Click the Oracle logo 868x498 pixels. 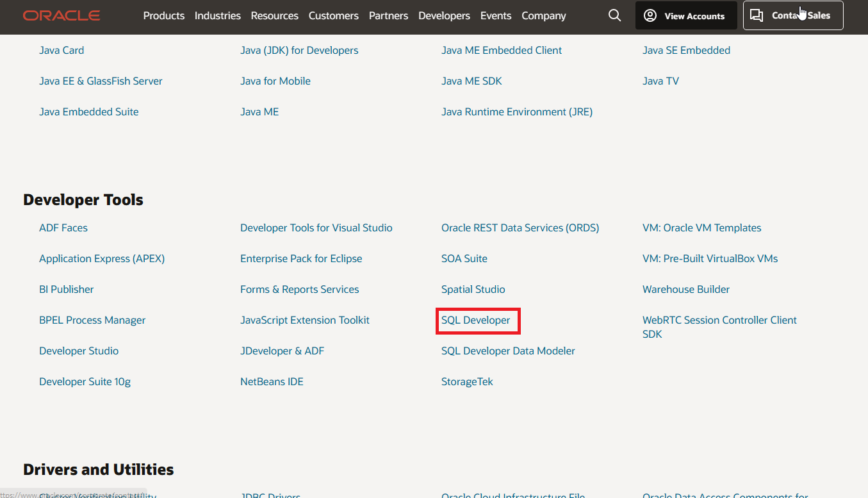[61, 15]
